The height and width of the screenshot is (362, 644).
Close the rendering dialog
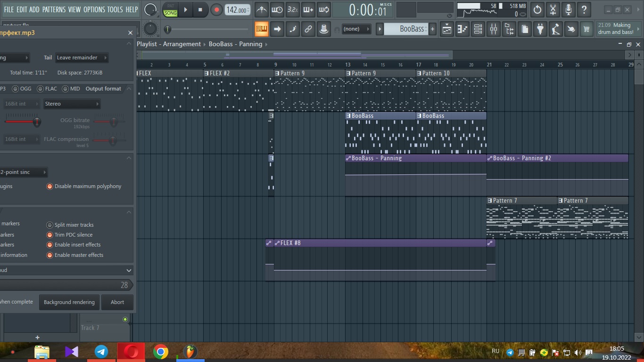pos(130,33)
